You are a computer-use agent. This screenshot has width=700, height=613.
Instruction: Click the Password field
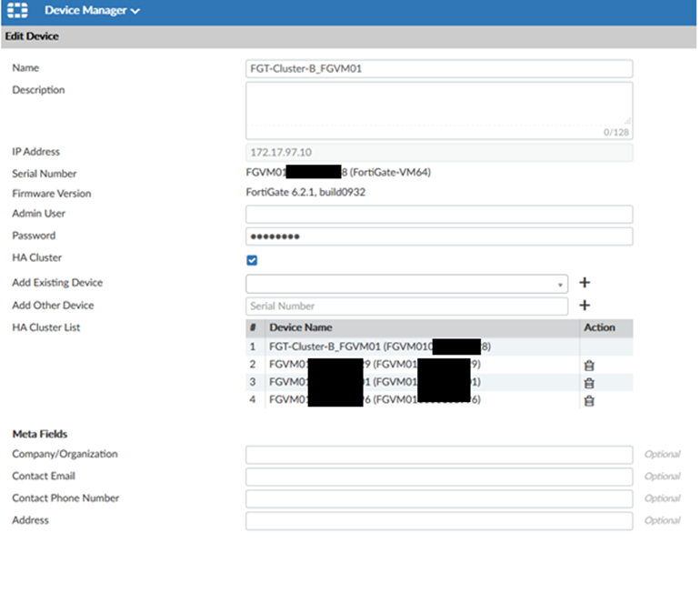tap(438, 236)
